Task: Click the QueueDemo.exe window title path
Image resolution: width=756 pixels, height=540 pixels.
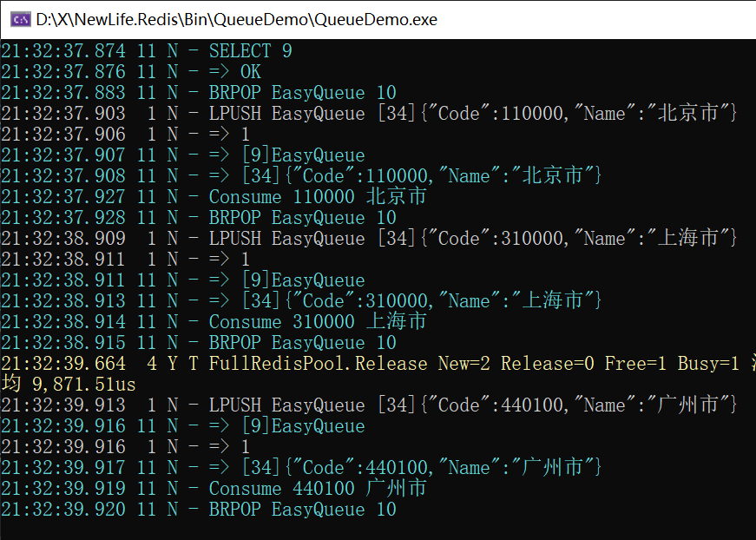Action: tap(236, 19)
